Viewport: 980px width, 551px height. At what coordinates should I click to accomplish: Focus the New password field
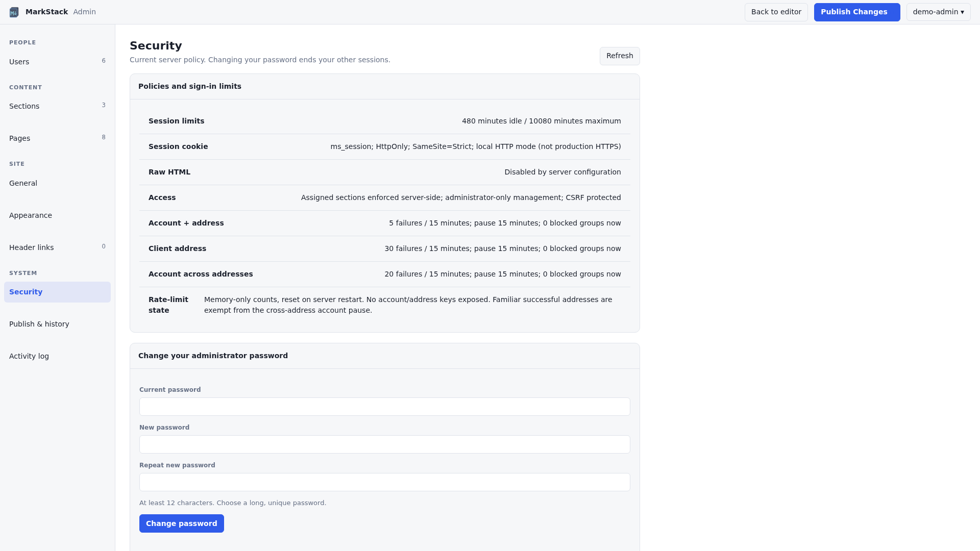(385, 444)
